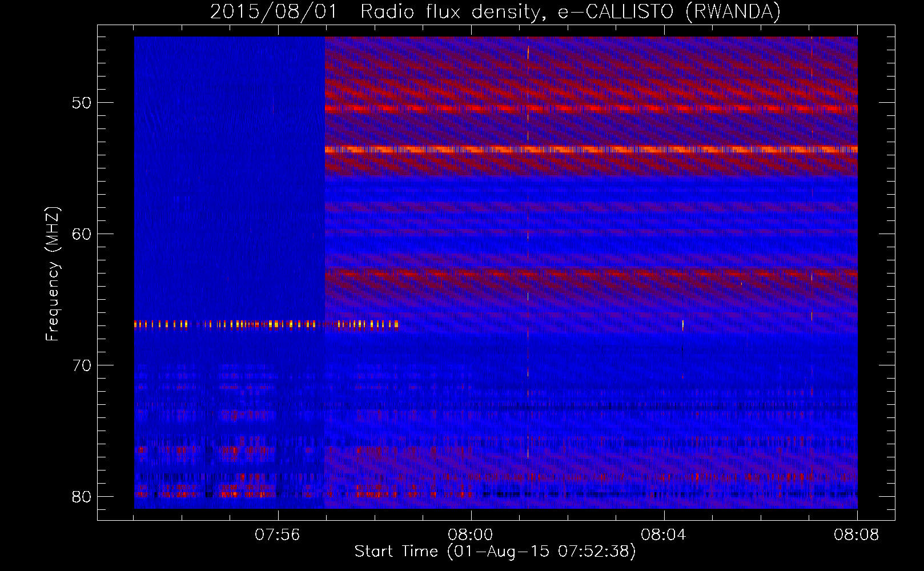Click the bright orange emission band near 54 MHz

tap(591, 150)
